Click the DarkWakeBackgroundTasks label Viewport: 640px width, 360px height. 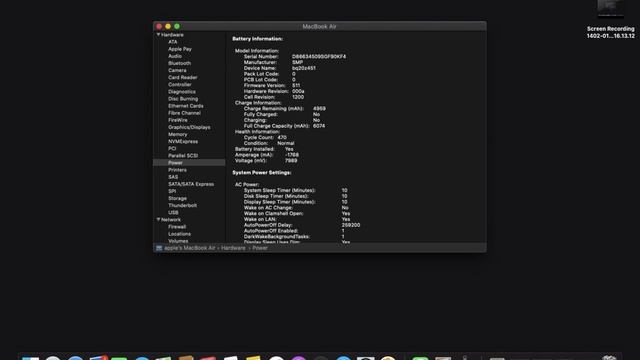[x=277, y=237]
